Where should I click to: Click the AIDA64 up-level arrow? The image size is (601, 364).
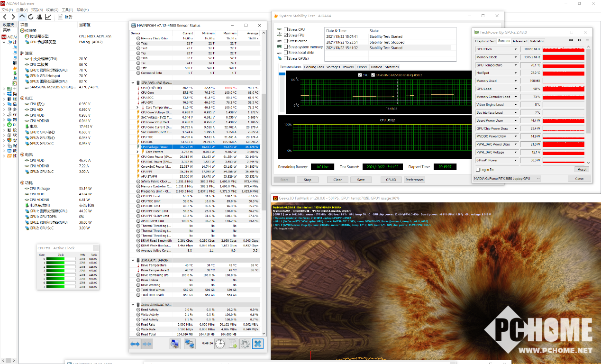pos(22,17)
